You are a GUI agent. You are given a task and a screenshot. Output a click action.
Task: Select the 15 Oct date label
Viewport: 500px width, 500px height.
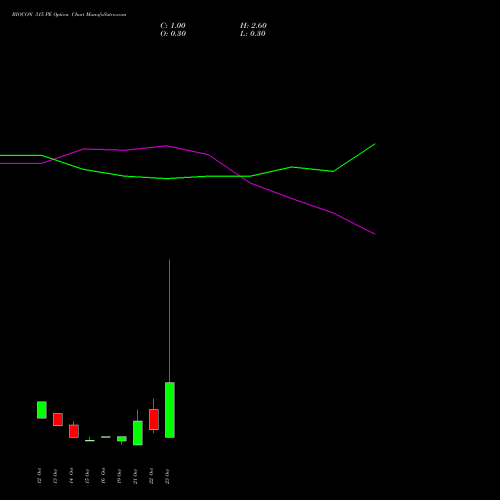(87, 476)
